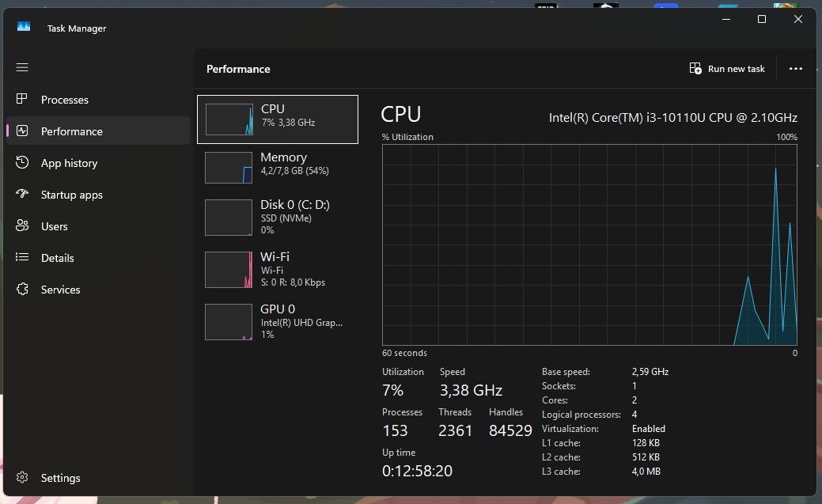Click the Task Manager app icon
The height and width of the screenshot is (504, 822).
click(x=24, y=27)
